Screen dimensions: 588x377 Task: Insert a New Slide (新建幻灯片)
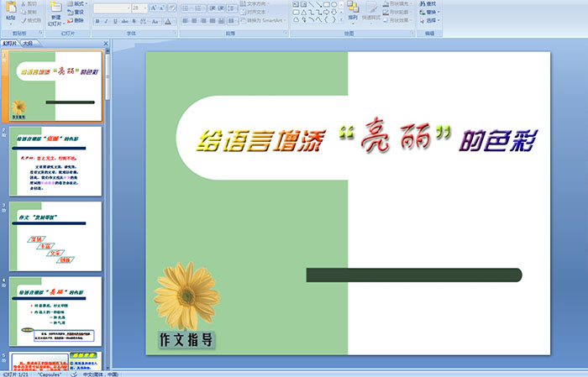pyautogui.click(x=56, y=13)
